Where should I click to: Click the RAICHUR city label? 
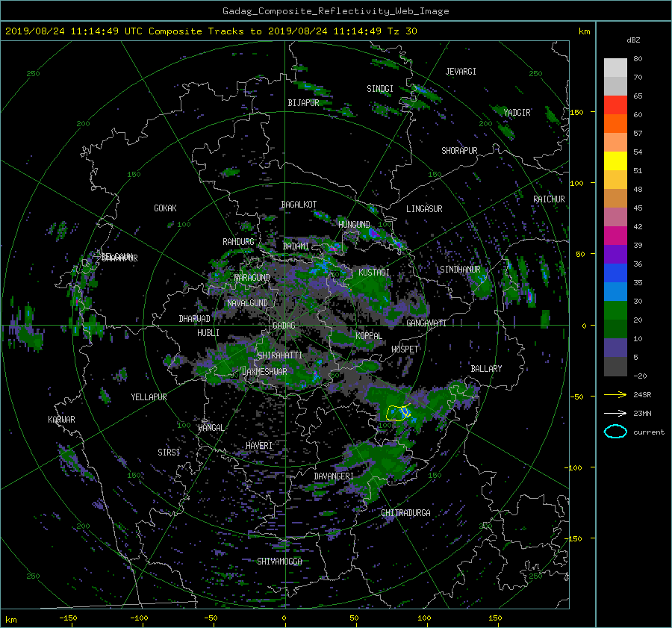click(549, 199)
